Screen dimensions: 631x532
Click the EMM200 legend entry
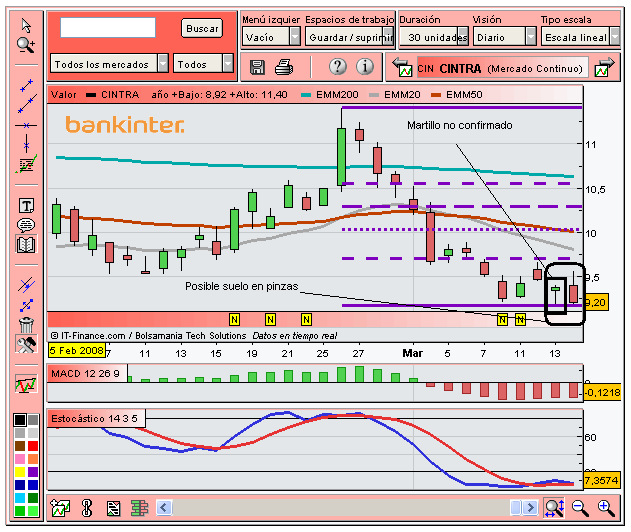pyautogui.click(x=330, y=95)
